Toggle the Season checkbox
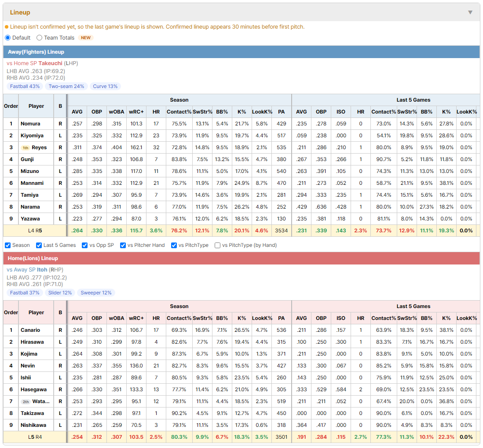The width and height of the screenshot is (483, 448). pos(8,245)
